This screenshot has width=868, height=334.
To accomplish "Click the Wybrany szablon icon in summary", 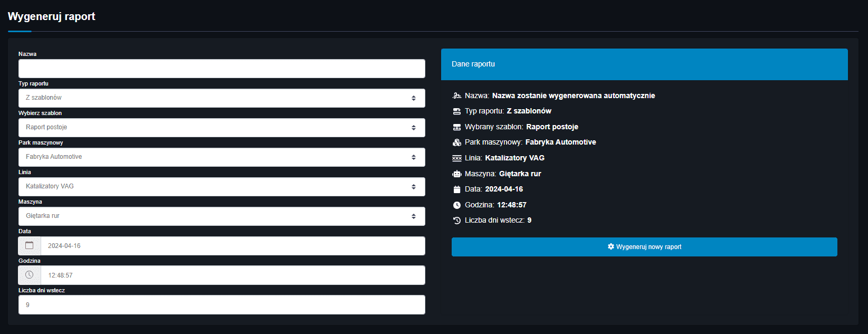I will click(457, 127).
